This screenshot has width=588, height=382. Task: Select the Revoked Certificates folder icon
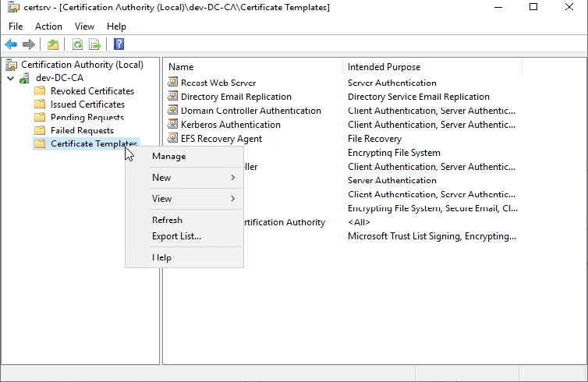click(40, 91)
